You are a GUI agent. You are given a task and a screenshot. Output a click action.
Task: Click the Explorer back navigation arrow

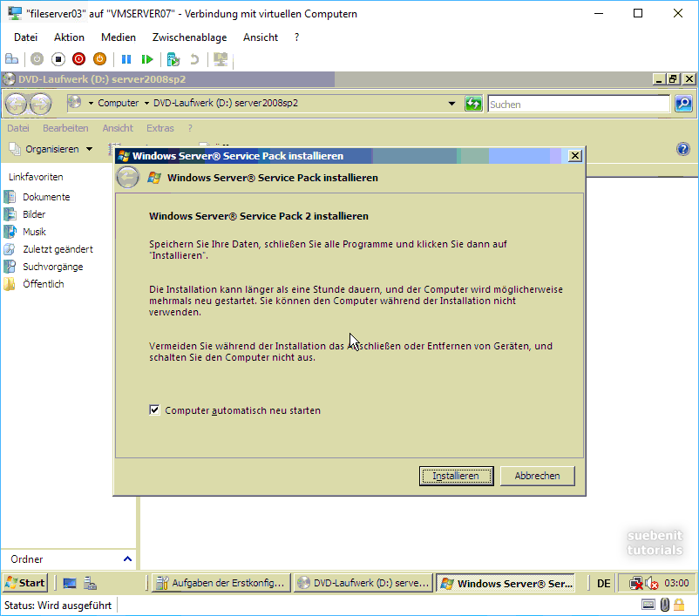pos(16,104)
